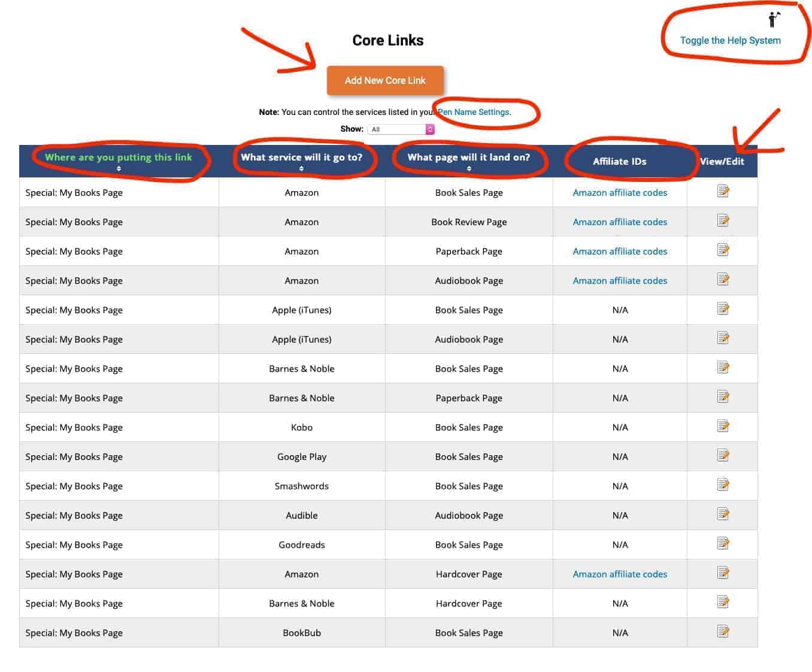
Task: Click the Toggle the Help System link
Action: [730, 41]
